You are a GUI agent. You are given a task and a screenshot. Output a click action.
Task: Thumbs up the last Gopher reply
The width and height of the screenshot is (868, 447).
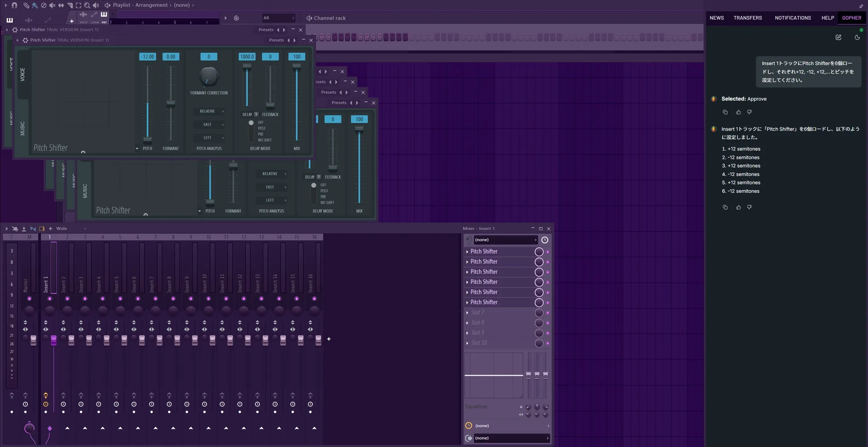tap(738, 207)
